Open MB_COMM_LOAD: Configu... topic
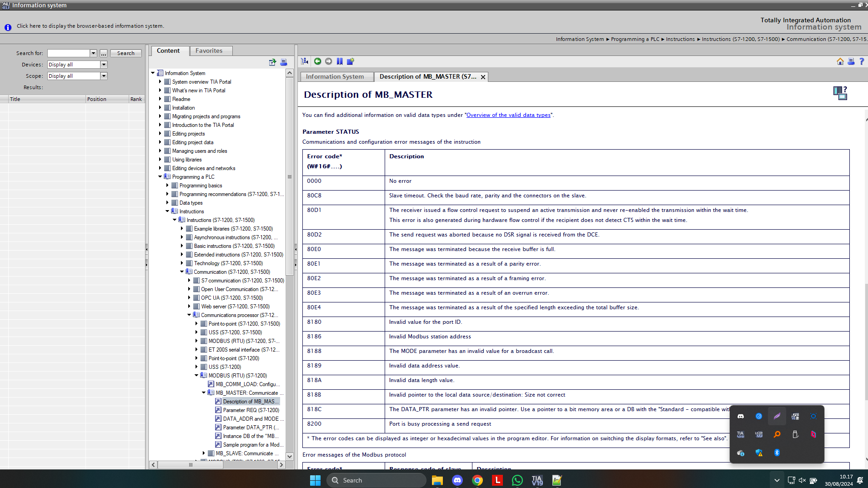868x488 pixels. [248, 384]
